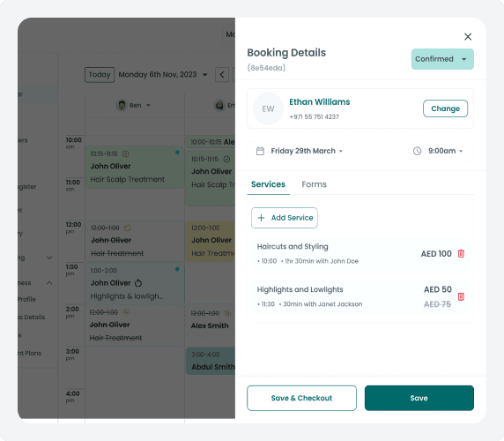Viewport: 504px width, 441px height.
Task: Click the AED 100 price
Action: (x=436, y=254)
